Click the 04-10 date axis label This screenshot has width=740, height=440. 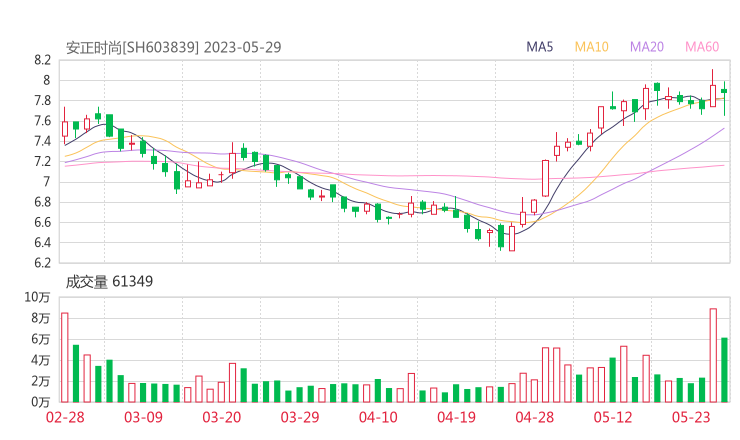[x=378, y=417]
